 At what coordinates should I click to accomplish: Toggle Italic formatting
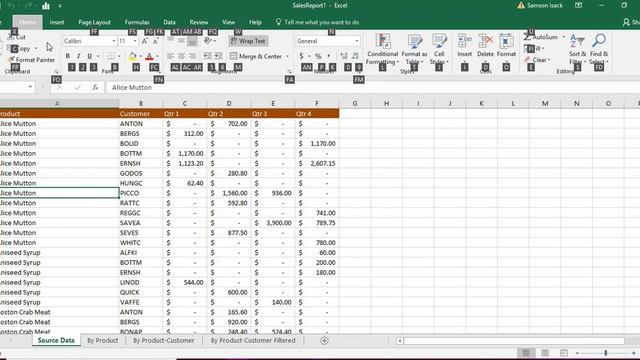78,56
